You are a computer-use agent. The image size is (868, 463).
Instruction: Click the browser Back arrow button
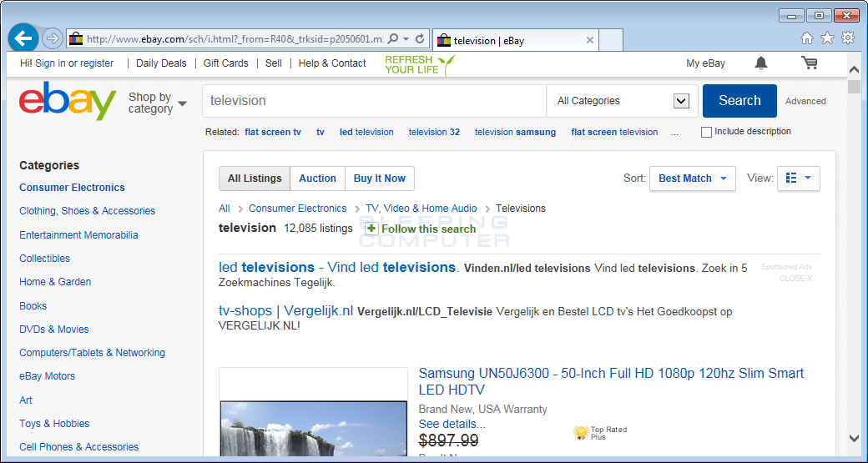(23, 38)
